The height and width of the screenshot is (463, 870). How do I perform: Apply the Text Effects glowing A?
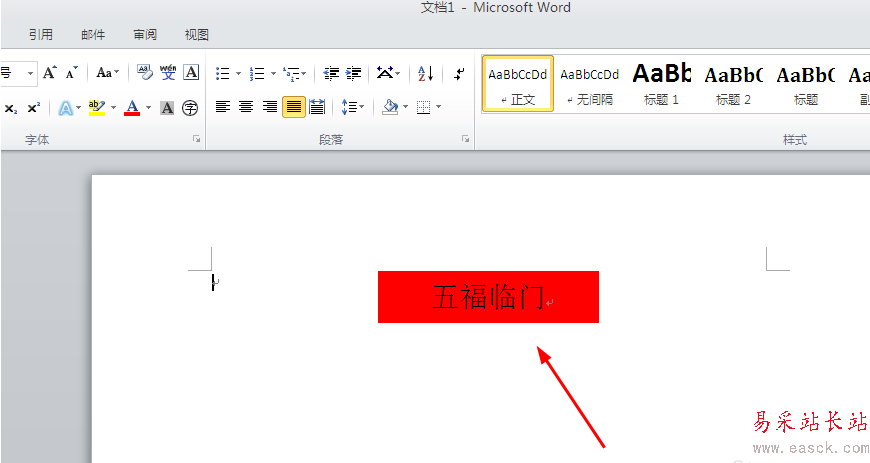click(x=65, y=108)
